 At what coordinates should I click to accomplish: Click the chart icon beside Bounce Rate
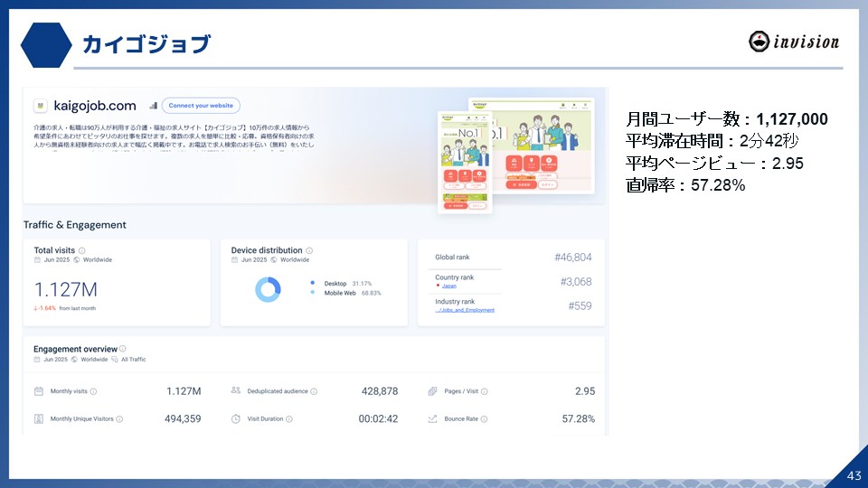click(x=432, y=418)
